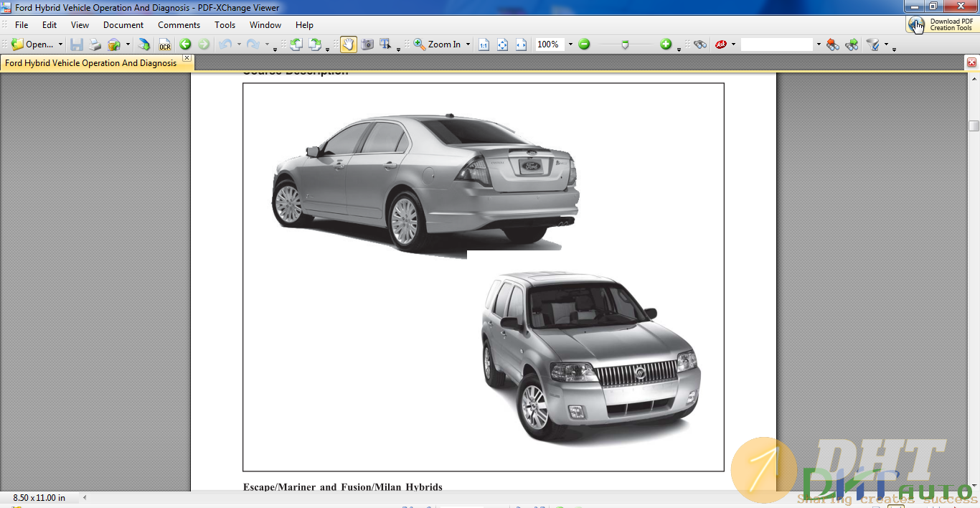980x508 pixels.
Task: Click the search options funnel icon
Action: (872, 44)
